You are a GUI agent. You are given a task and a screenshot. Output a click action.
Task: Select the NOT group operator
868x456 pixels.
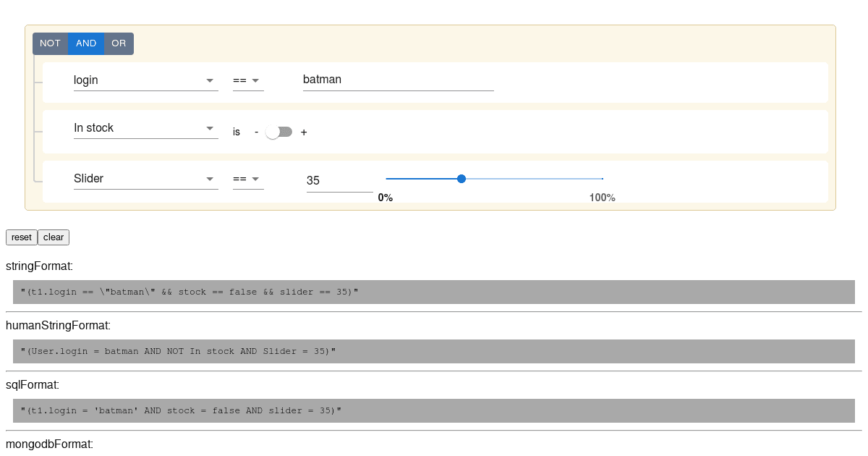pyautogui.click(x=49, y=43)
